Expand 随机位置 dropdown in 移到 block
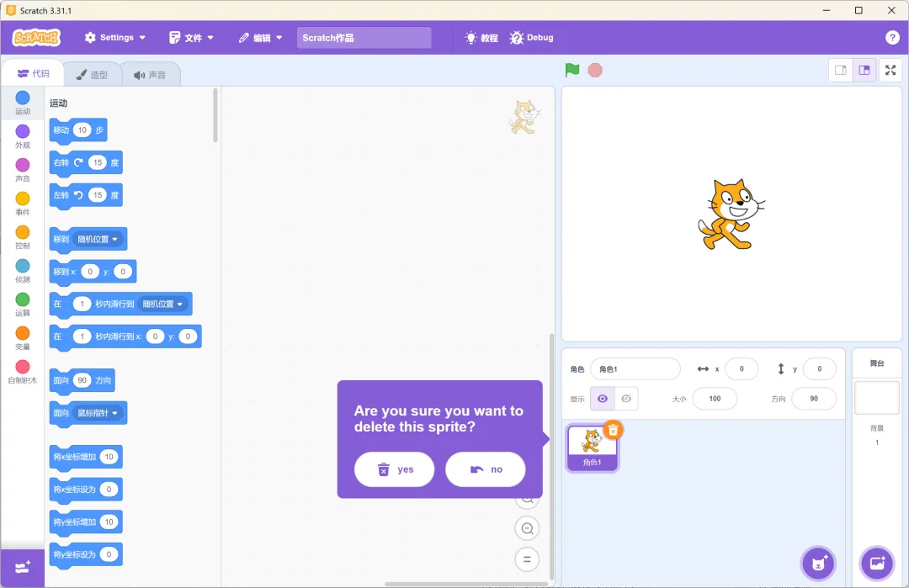 [x=98, y=239]
